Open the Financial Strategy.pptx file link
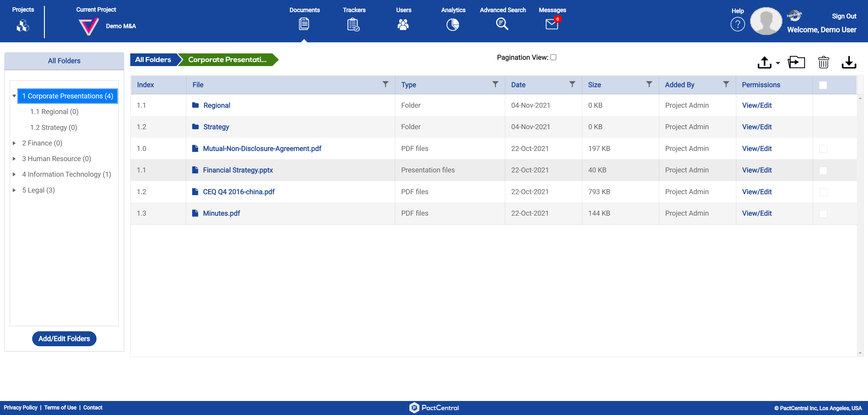 pos(237,170)
